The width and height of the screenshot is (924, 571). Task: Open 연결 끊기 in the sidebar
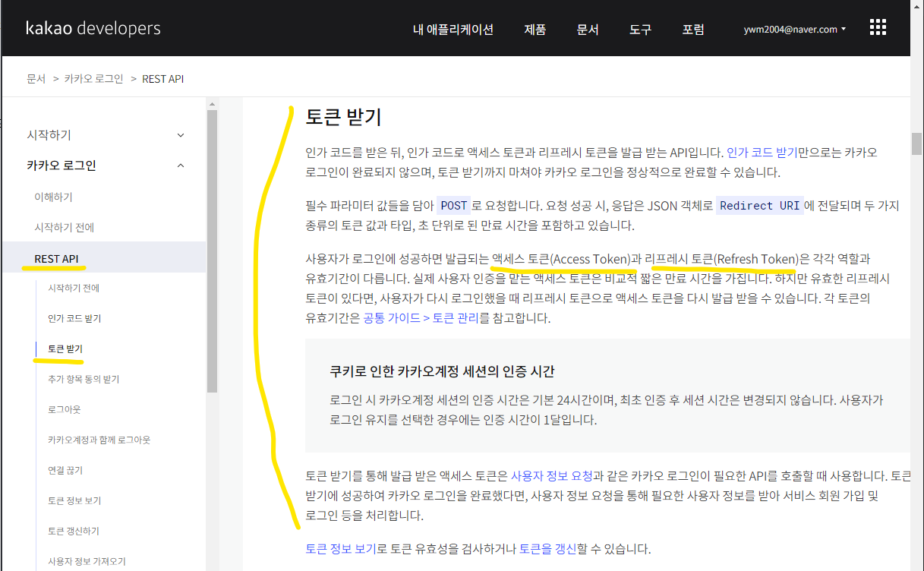64,470
